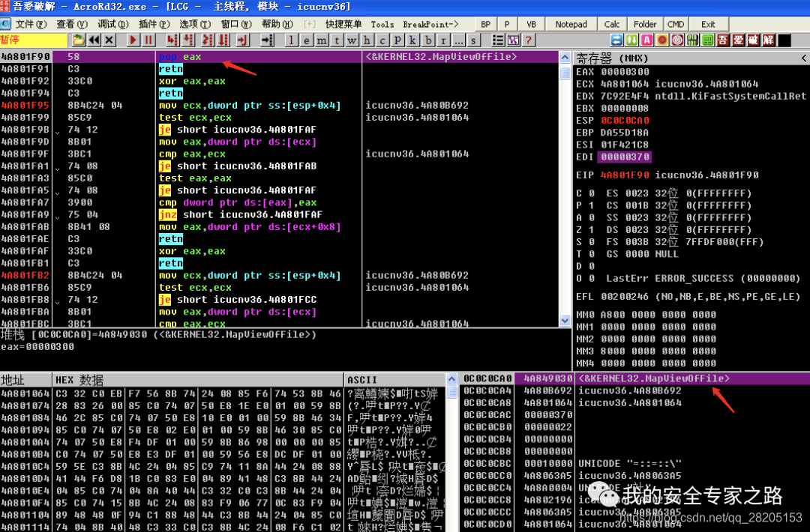Show Log window with 'l' button
Screen dimensions: 810x532
click(x=291, y=40)
